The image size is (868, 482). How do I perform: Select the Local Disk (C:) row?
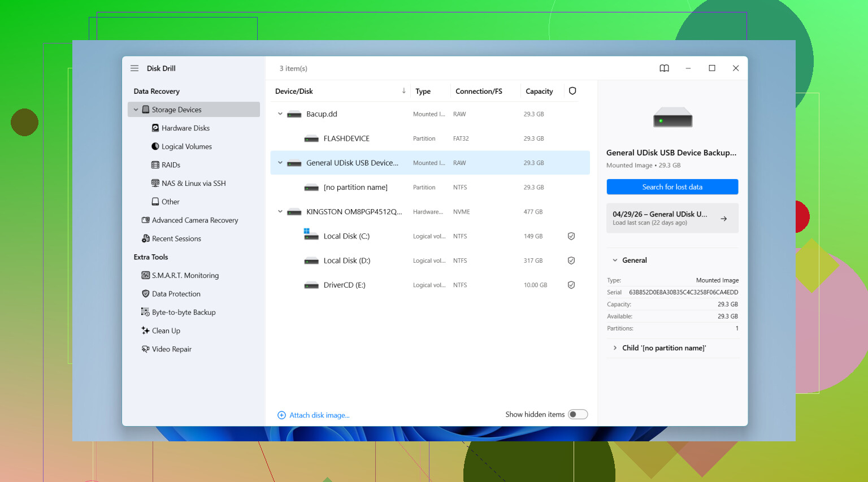pos(430,236)
